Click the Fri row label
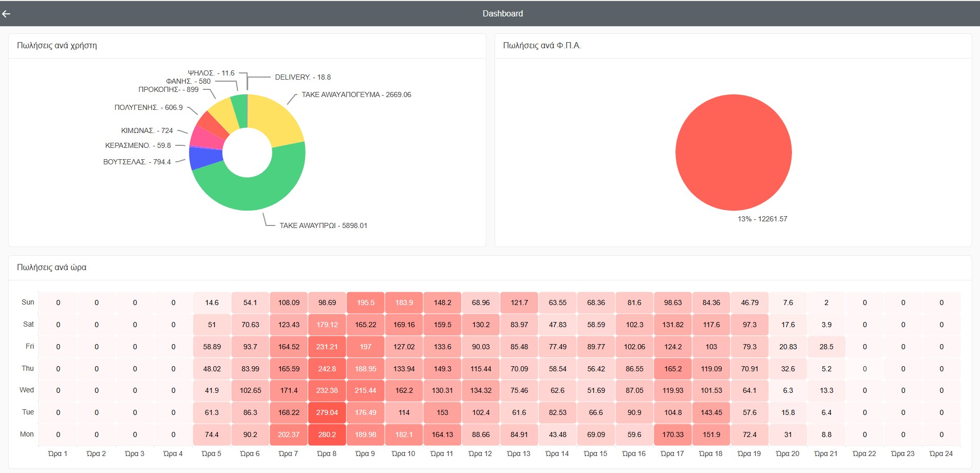This screenshot has height=473, width=980. [30, 346]
